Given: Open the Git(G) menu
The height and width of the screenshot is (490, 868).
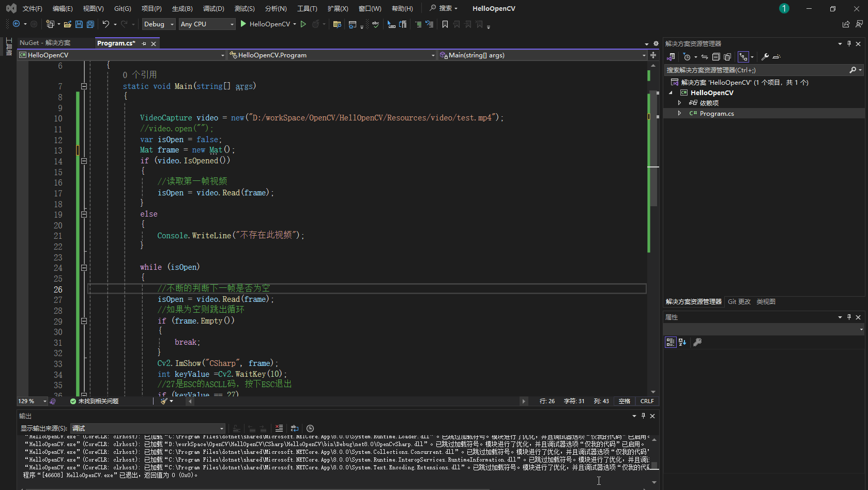Looking at the screenshot, I should pyautogui.click(x=123, y=8).
